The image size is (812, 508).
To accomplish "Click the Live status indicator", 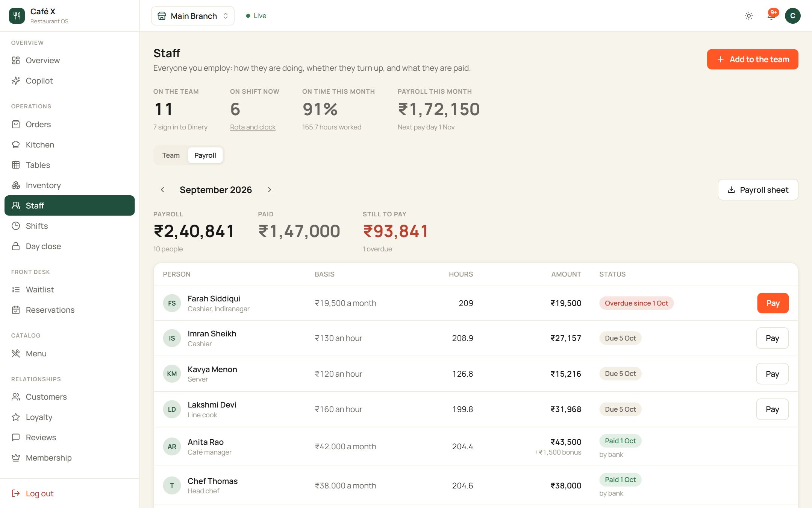I will pos(256,16).
